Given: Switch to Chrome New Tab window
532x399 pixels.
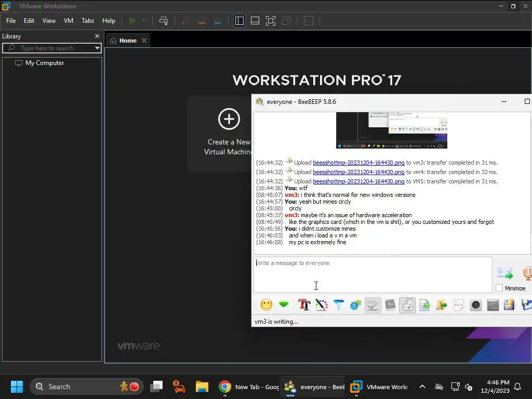Looking at the screenshot, I should coord(248,387).
